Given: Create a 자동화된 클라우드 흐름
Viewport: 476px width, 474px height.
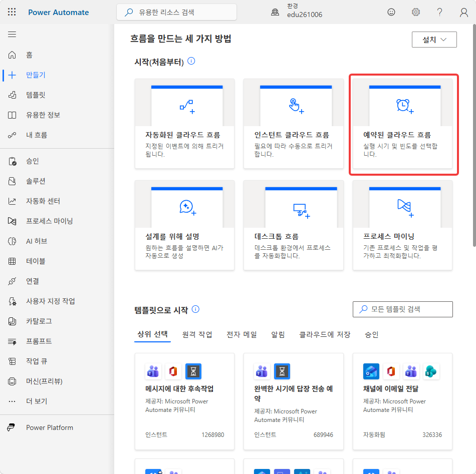Looking at the screenshot, I should click(x=184, y=124).
